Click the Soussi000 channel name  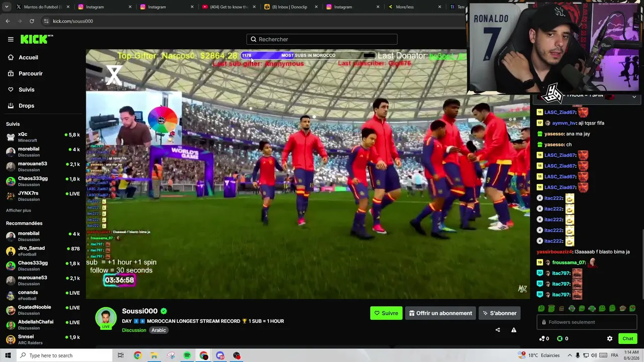(x=140, y=311)
